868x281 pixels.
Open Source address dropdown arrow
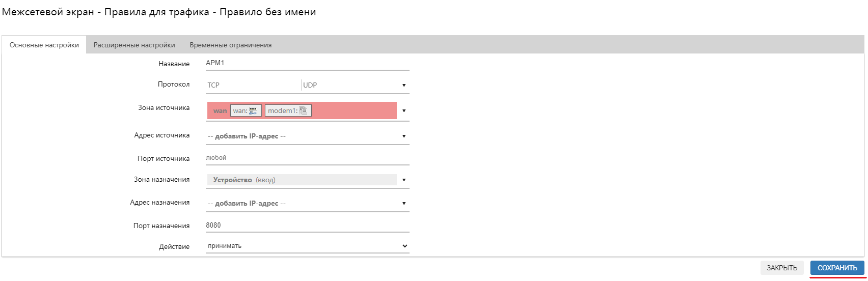tap(404, 136)
